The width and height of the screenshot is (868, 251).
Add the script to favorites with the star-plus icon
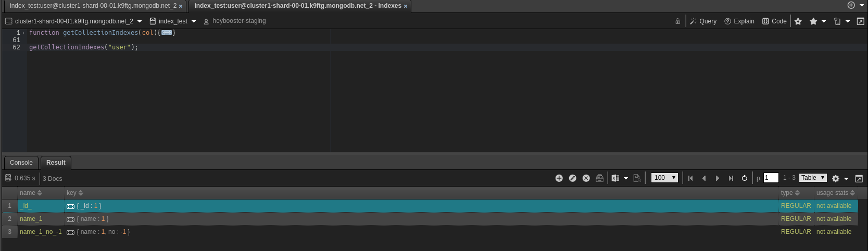pyautogui.click(x=798, y=21)
